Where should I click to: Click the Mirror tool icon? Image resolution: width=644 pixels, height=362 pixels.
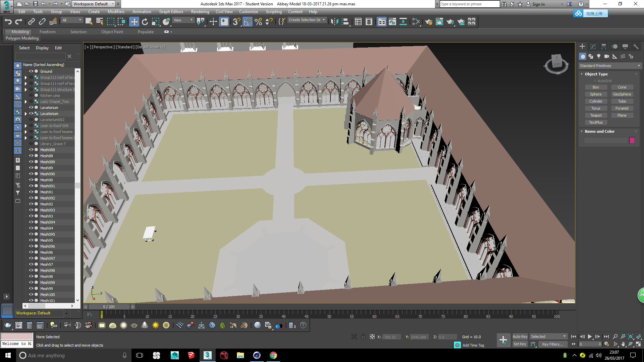334,22
